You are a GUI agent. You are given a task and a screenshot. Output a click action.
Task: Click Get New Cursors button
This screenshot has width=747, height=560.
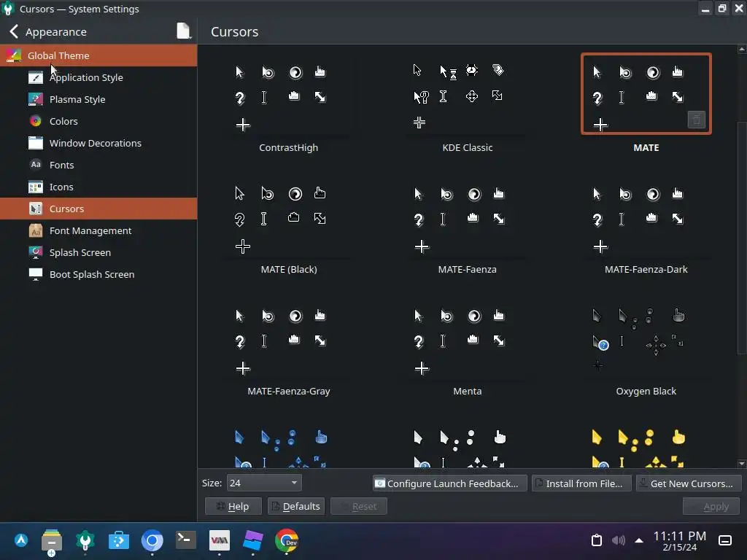tap(689, 483)
